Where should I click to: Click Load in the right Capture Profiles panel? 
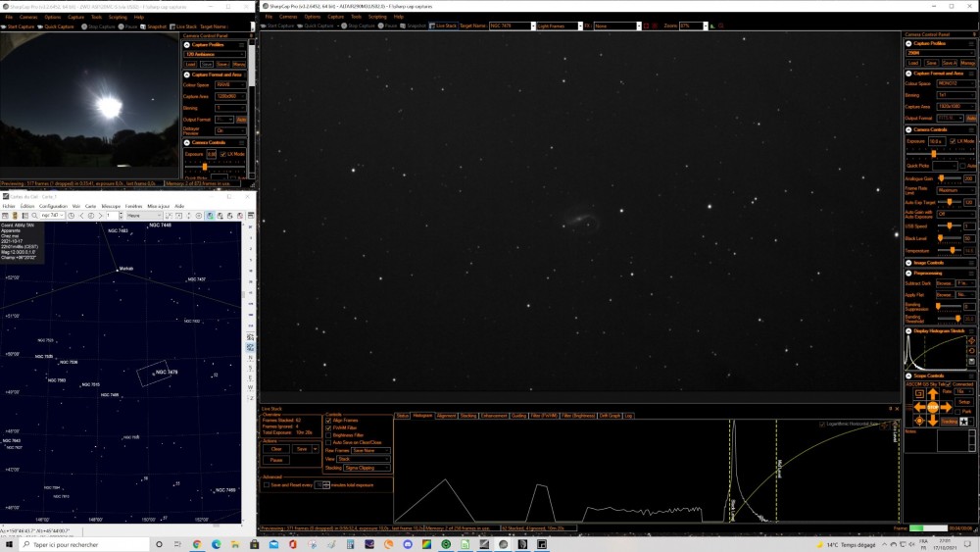(x=913, y=63)
